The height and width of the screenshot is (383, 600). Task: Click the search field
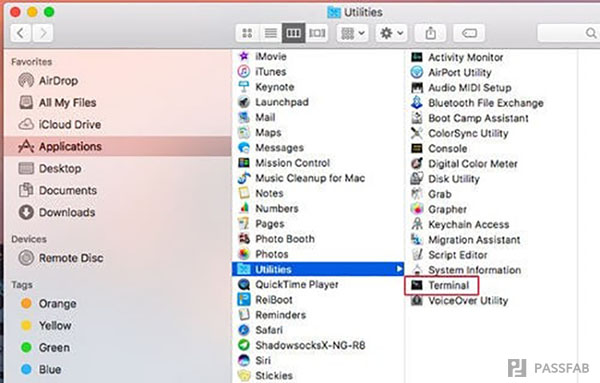tap(568, 33)
